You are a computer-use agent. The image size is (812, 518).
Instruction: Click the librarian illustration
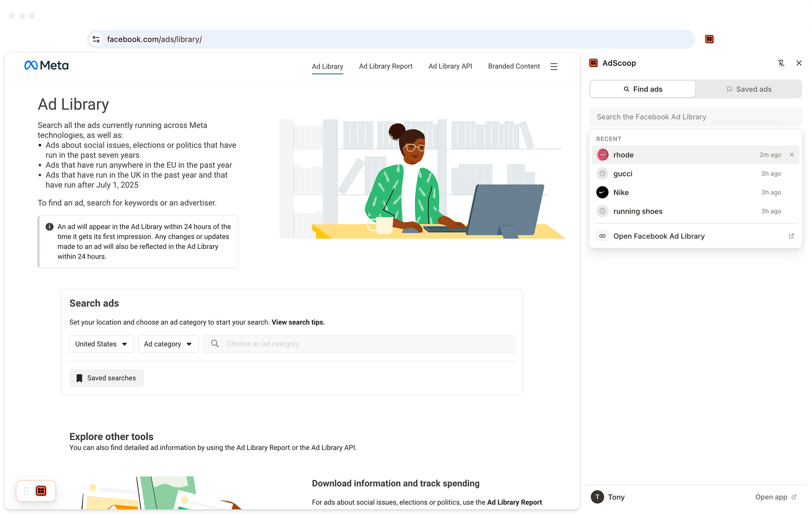pos(423,179)
